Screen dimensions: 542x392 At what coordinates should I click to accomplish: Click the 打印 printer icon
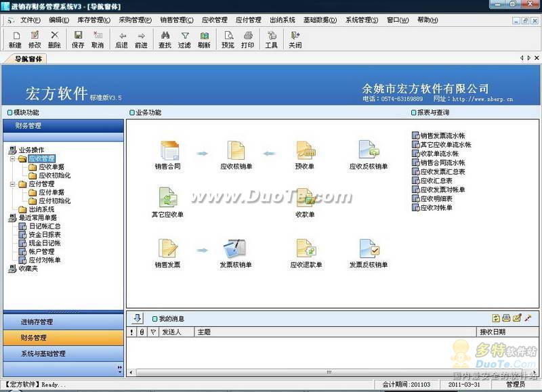[x=247, y=39]
